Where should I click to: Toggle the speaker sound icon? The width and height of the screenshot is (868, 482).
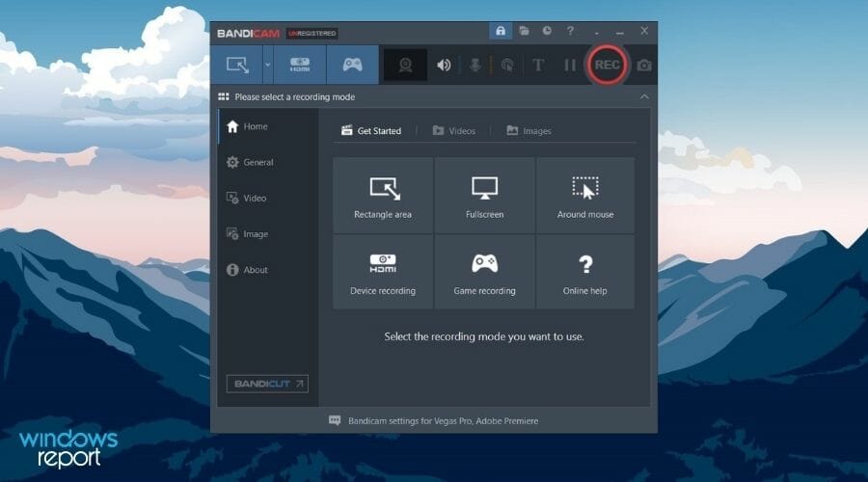(444, 66)
